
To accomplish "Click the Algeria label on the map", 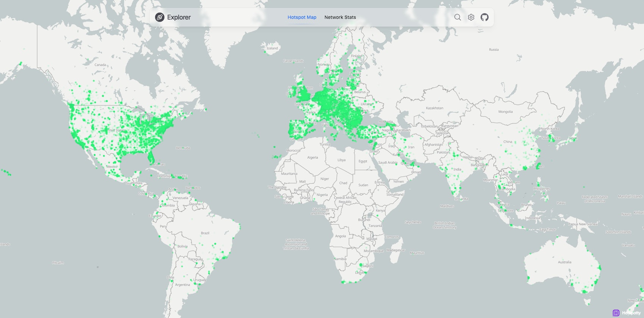I will (313, 157).
